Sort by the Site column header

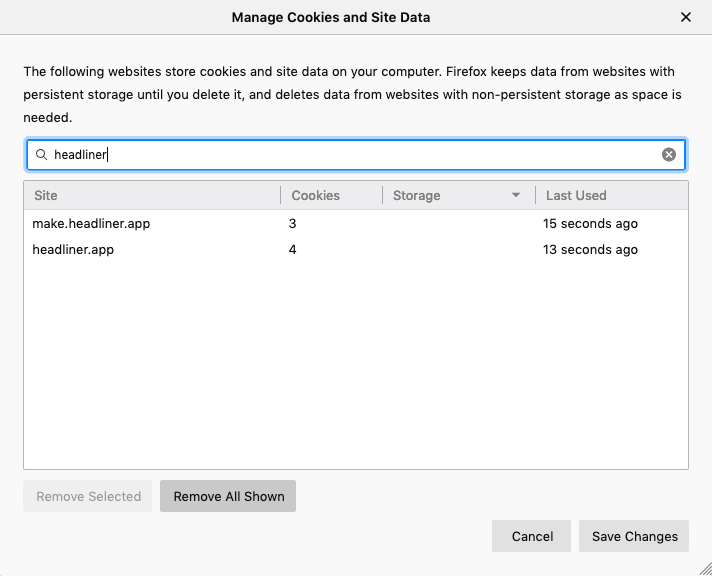pos(152,195)
